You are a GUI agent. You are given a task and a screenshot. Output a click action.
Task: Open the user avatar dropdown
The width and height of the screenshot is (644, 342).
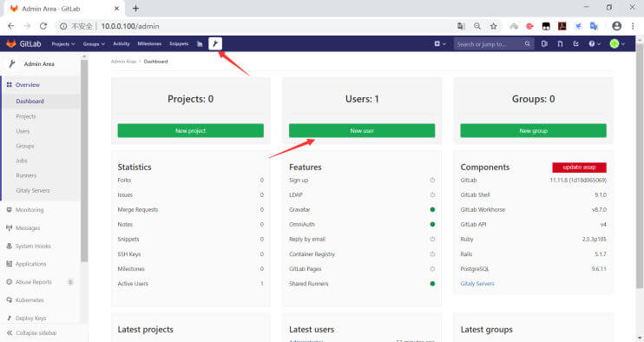(617, 44)
